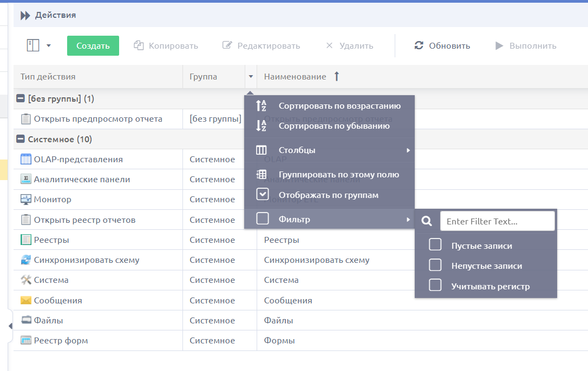Click the play triangle icon beside Выполнить

(499, 46)
